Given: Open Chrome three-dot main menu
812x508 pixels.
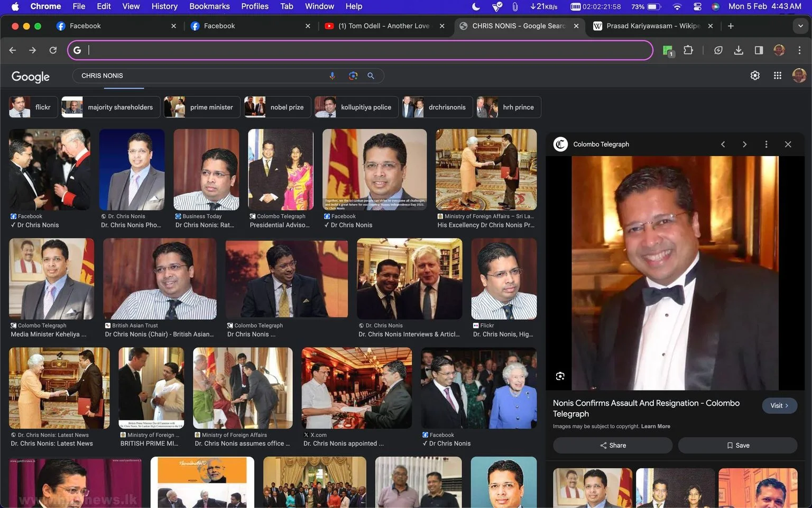Looking at the screenshot, I should [799, 50].
